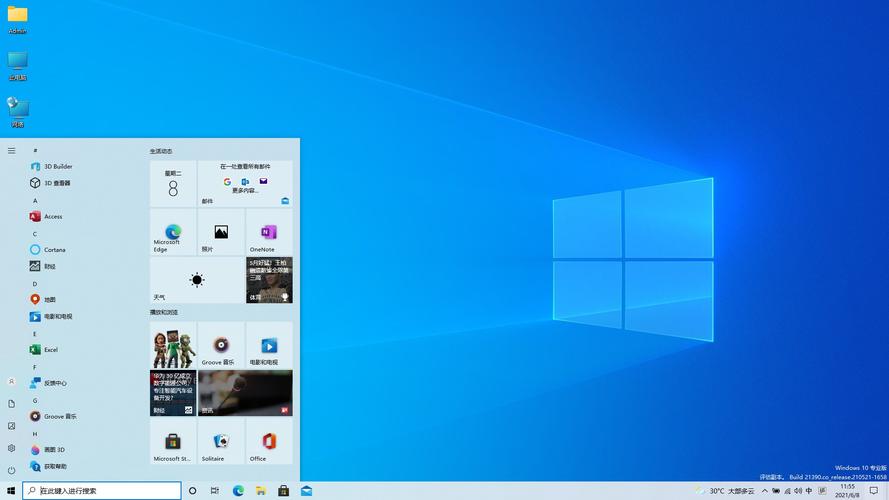889x500 pixels.
Task: Open the Groove 音乐 tile
Action: click(x=221, y=345)
